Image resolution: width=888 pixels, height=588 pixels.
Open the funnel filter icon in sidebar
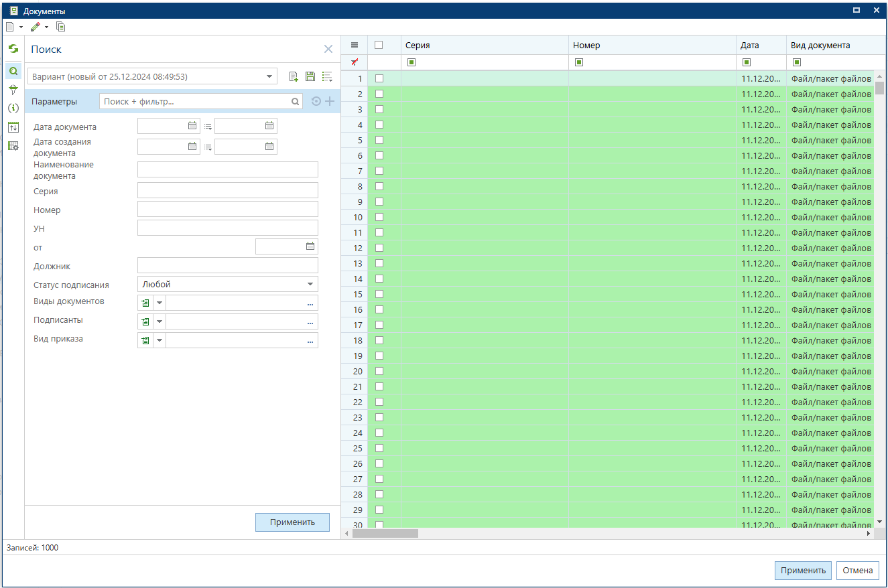click(x=13, y=89)
